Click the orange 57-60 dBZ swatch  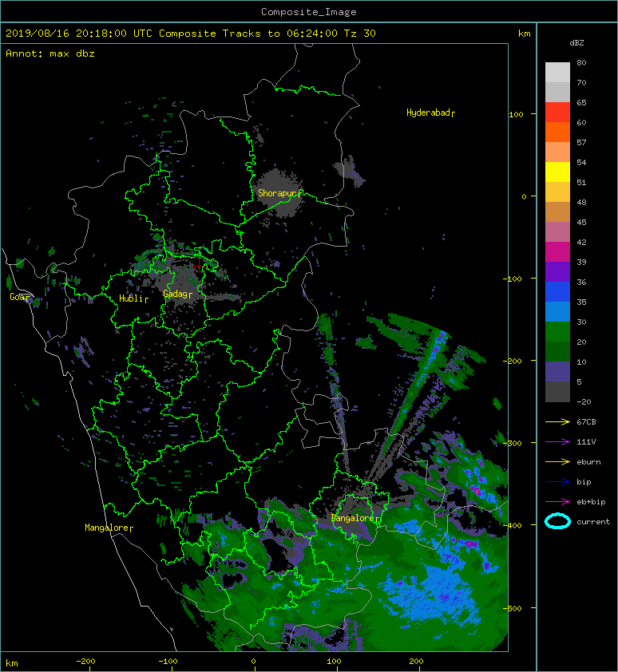tap(557, 132)
